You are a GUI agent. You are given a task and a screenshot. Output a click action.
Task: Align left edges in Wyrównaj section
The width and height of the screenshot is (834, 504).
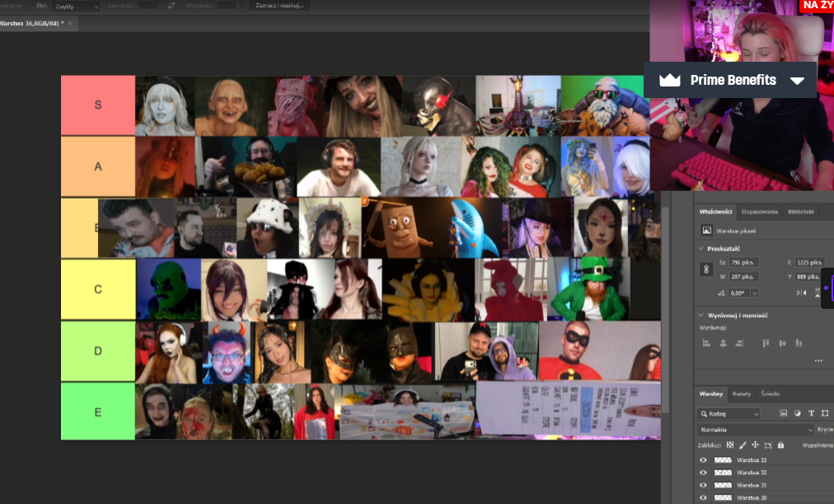(x=707, y=343)
